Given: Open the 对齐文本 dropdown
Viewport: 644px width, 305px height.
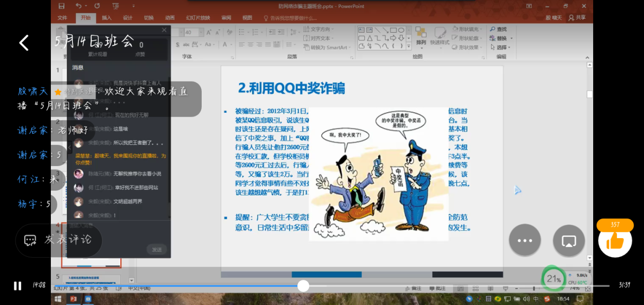Looking at the screenshot, I should pyautogui.click(x=319, y=38).
